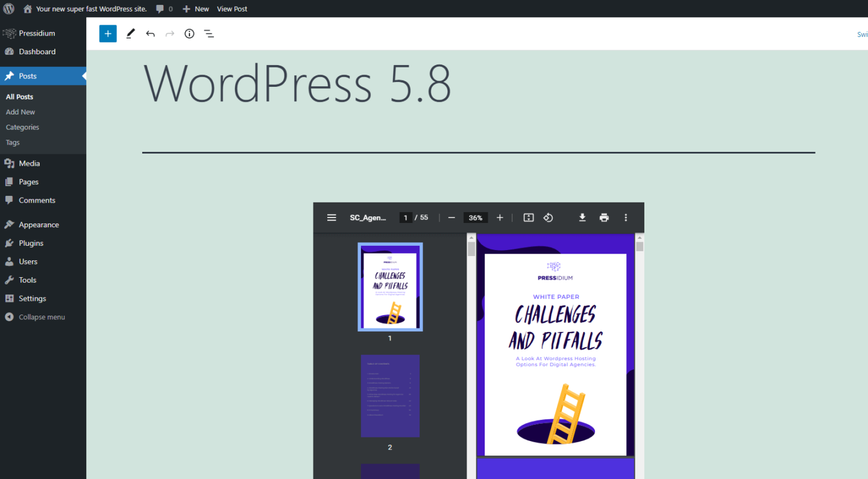
Task: Toggle PDF viewer sidebar hamburger icon
Action: coord(332,218)
